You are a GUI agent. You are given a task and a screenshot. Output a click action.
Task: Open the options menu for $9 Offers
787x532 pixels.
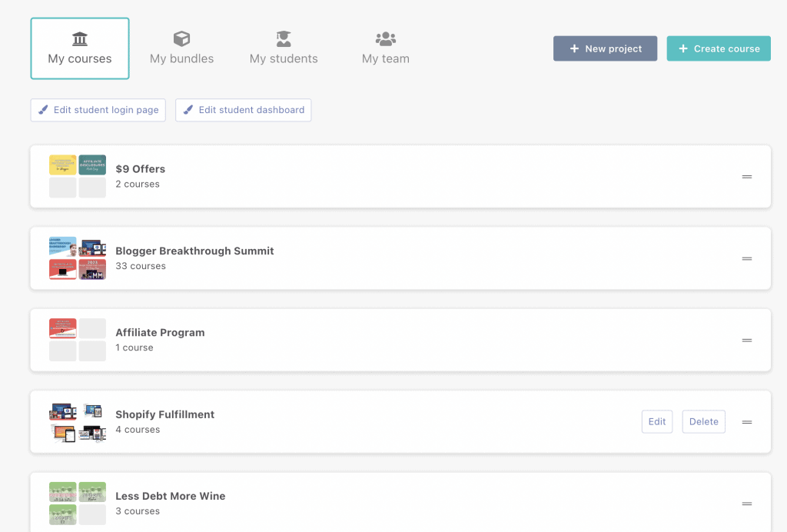click(x=746, y=176)
